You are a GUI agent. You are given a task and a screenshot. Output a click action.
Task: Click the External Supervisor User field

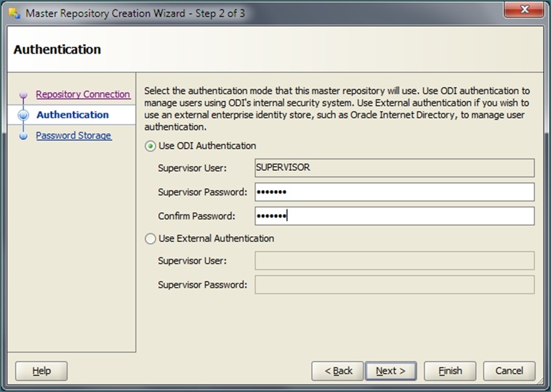394,261
